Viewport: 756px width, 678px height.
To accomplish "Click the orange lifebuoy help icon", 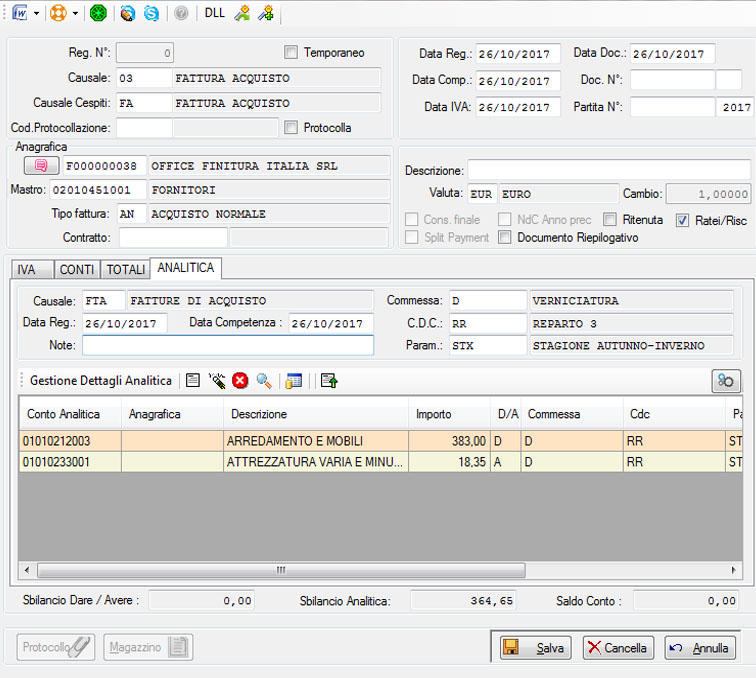I will pos(58,13).
